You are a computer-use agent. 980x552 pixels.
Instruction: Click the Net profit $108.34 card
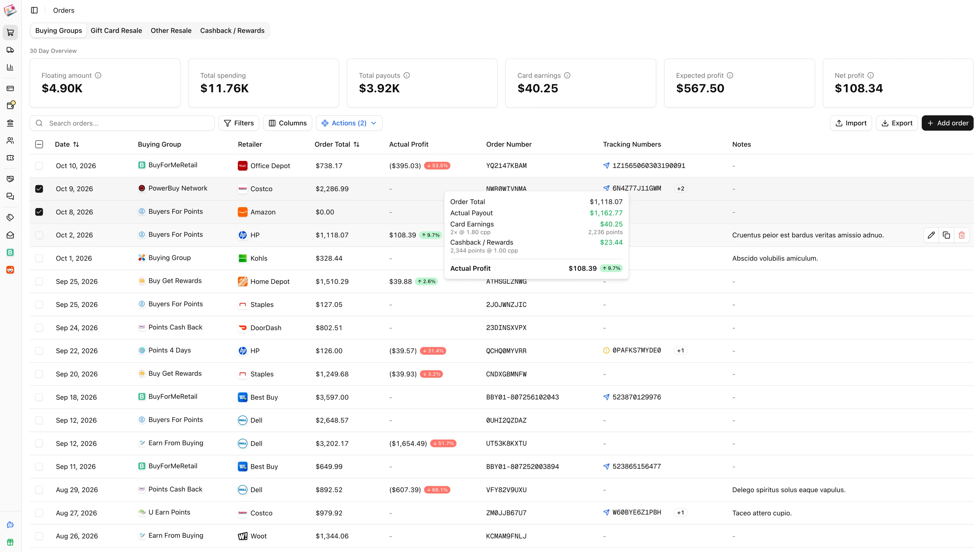pos(898,83)
